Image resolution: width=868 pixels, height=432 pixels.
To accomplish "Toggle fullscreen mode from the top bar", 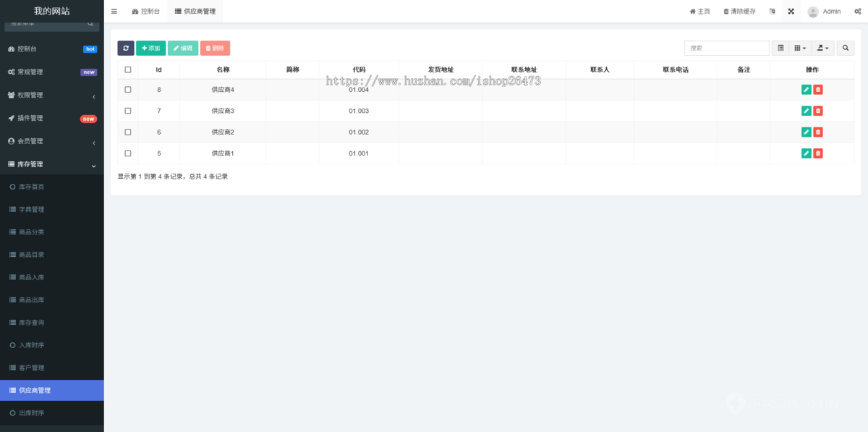I will click(791, 11).
